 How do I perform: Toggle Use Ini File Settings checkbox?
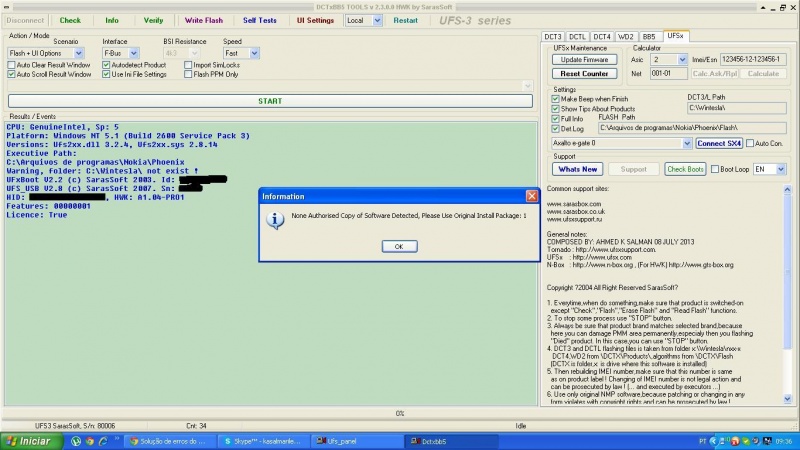pos(106,74)
